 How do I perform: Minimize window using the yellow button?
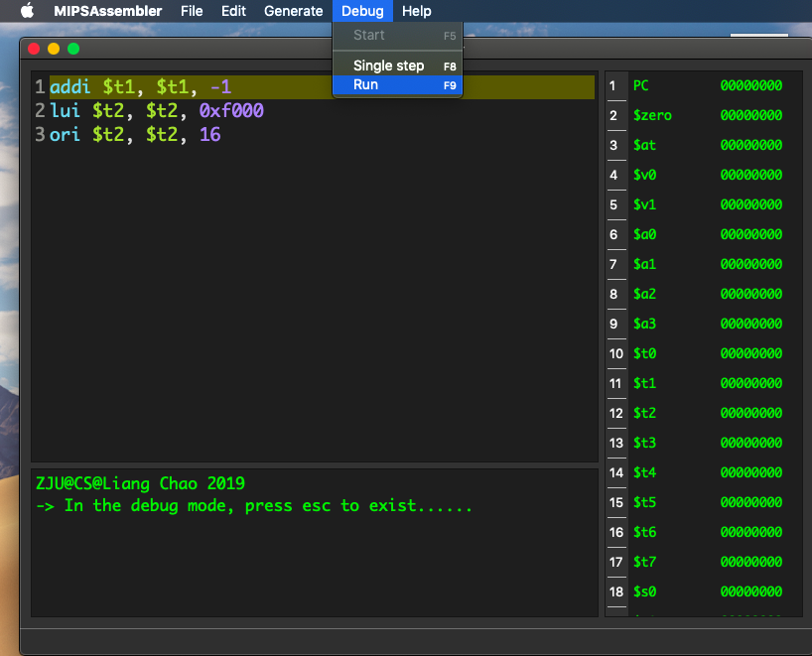coord(54,49)
